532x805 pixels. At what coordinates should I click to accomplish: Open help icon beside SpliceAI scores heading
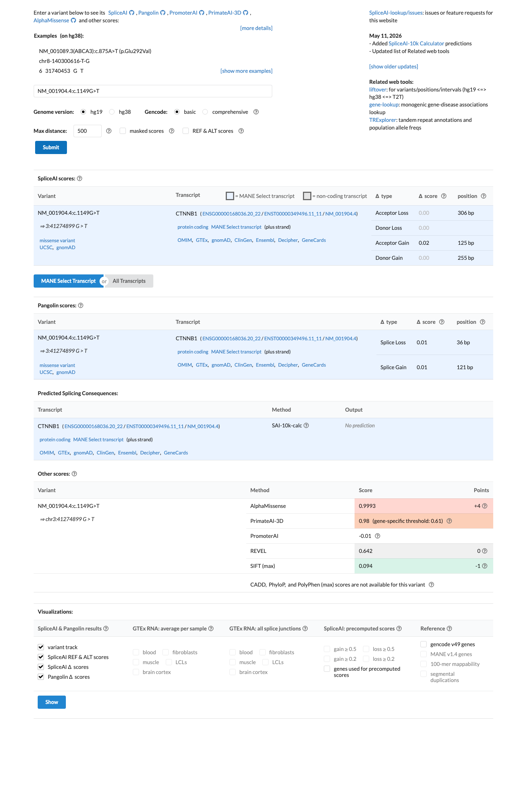(x=80, y=179)
